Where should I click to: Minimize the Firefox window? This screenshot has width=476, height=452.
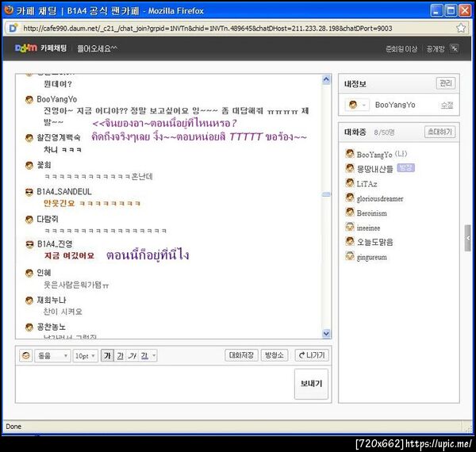(x=436, y=10)
